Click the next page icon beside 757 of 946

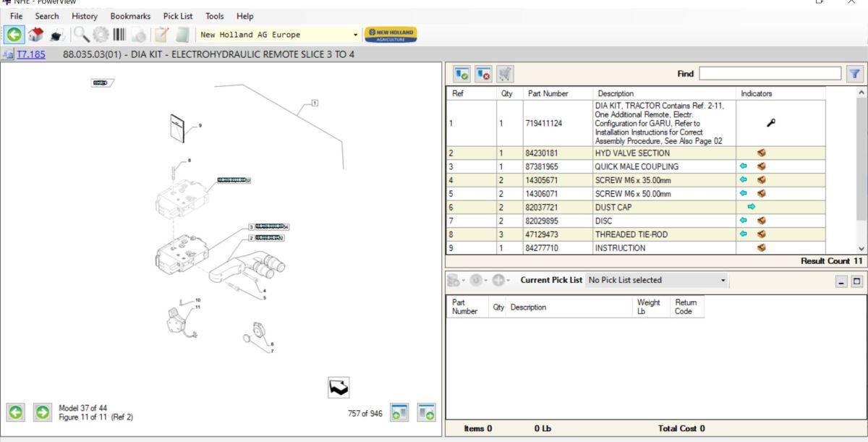pyautogui.click(x=426, y=412)
